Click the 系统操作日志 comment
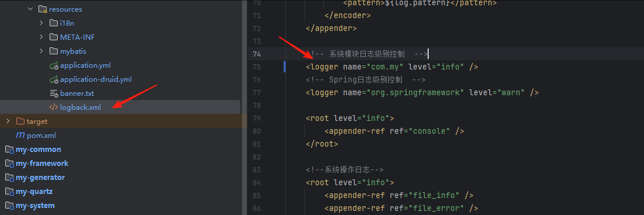 click(x=345, y=169)
